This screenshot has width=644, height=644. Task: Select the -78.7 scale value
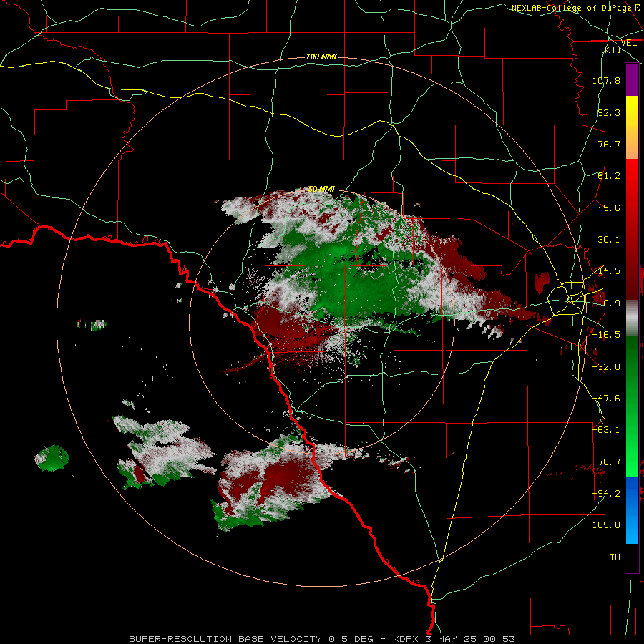pos(606,462)
